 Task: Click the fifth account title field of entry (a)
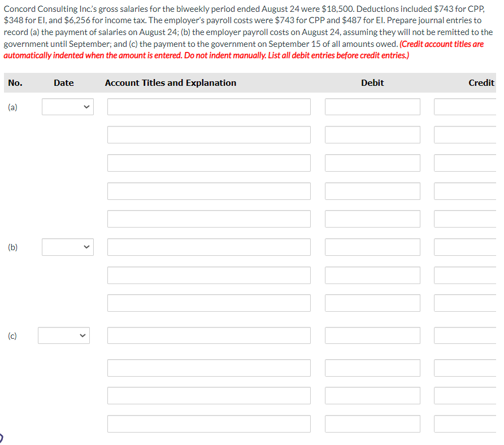209,219
